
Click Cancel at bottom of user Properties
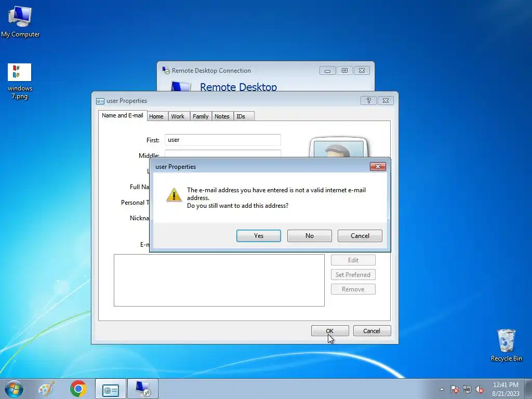click(372, 331)
